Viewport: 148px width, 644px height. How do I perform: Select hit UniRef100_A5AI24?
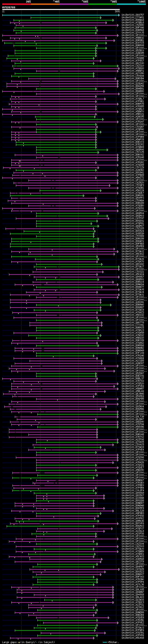click(x=133, y=190)
